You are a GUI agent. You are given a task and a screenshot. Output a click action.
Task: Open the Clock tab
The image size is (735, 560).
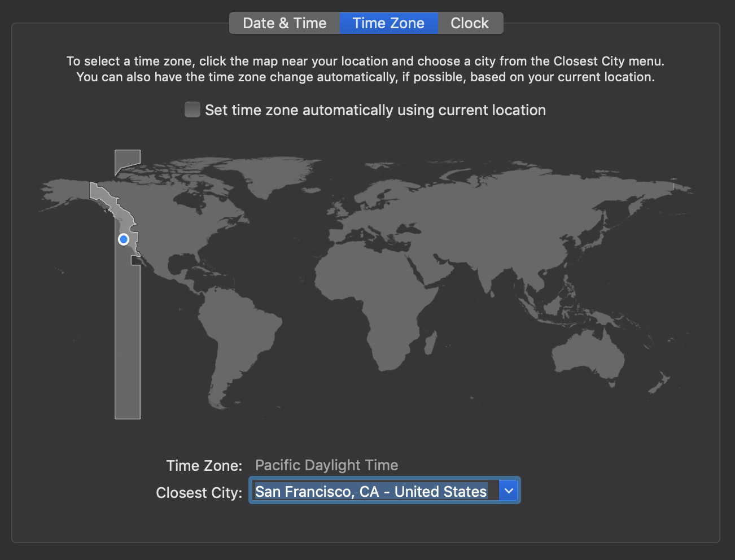click(x=469, y=23)
